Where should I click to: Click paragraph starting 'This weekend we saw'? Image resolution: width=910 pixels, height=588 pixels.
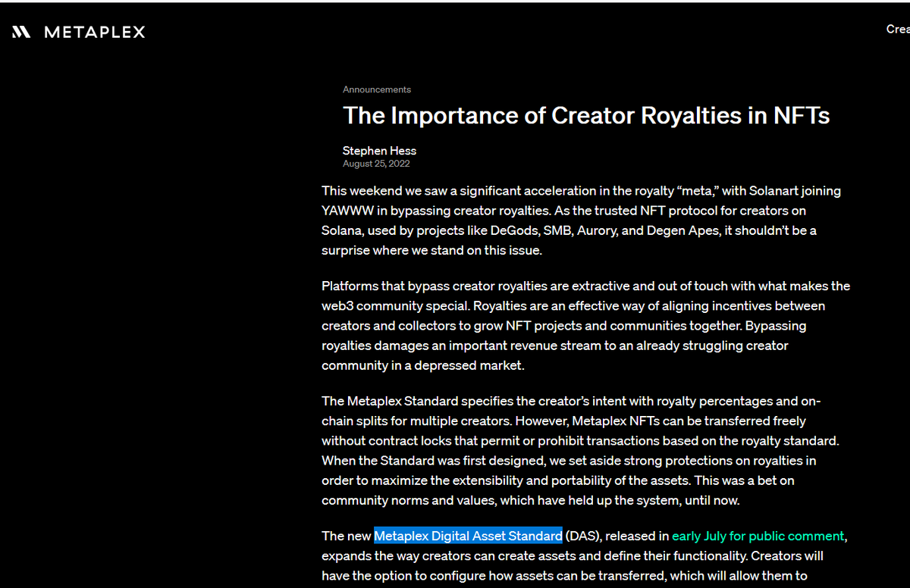point(581,220)
